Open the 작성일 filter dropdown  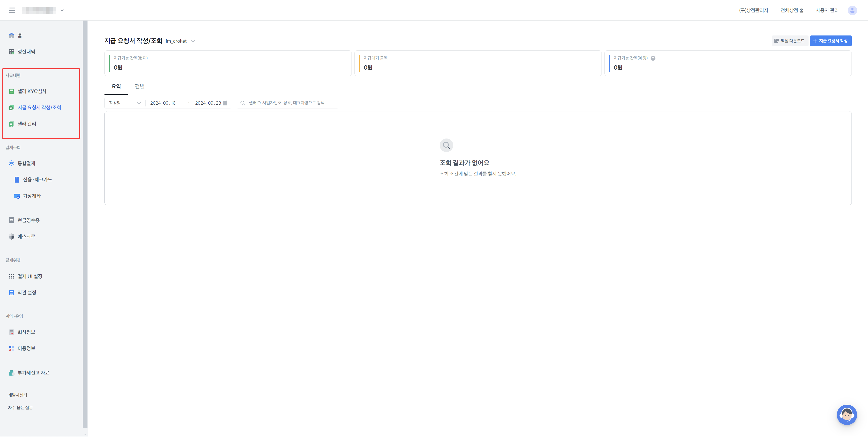coord(125,103)
